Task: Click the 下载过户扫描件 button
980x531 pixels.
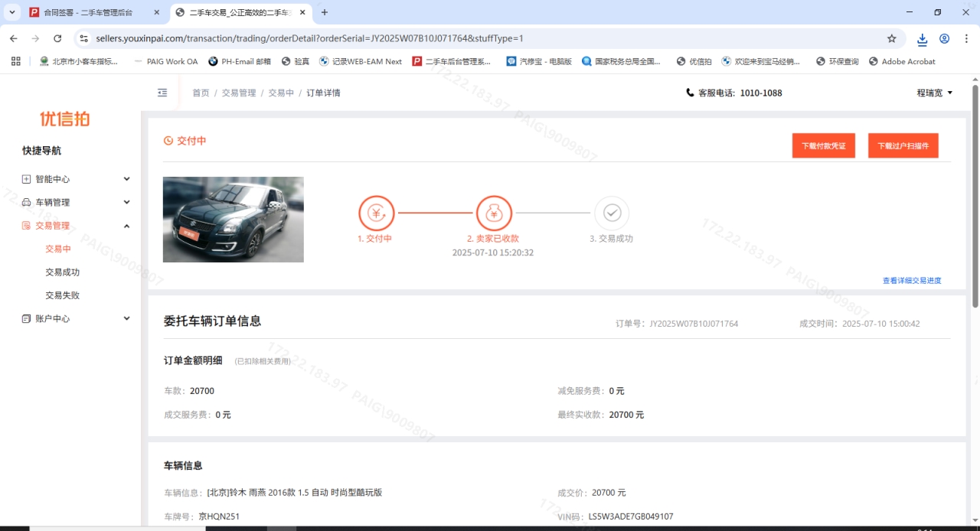Action: [903, 145]
